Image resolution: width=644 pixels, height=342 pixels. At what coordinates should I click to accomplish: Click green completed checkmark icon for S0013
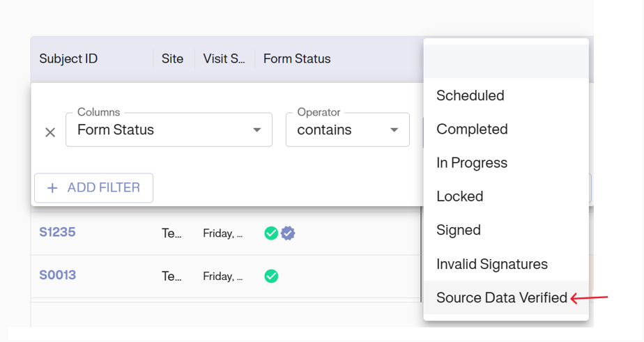[x=271, y=277]
